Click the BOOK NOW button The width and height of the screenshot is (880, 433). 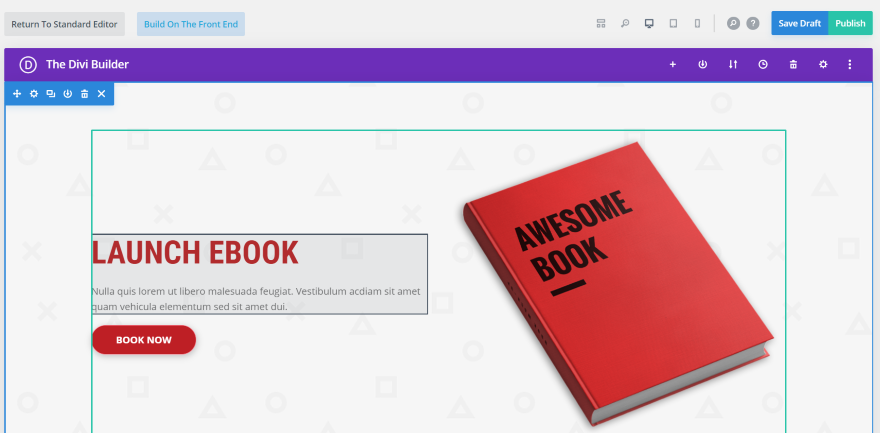click(x=144, y=340)
